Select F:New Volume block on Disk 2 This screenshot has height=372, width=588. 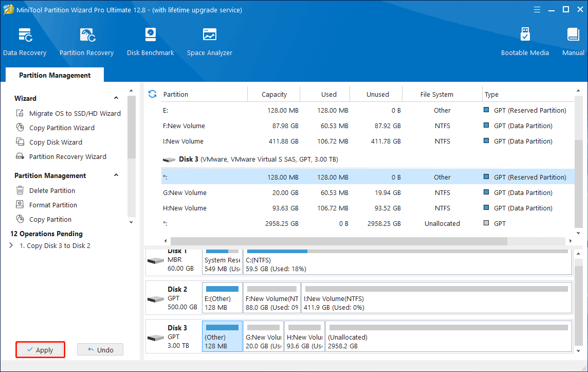coord(272,298)
